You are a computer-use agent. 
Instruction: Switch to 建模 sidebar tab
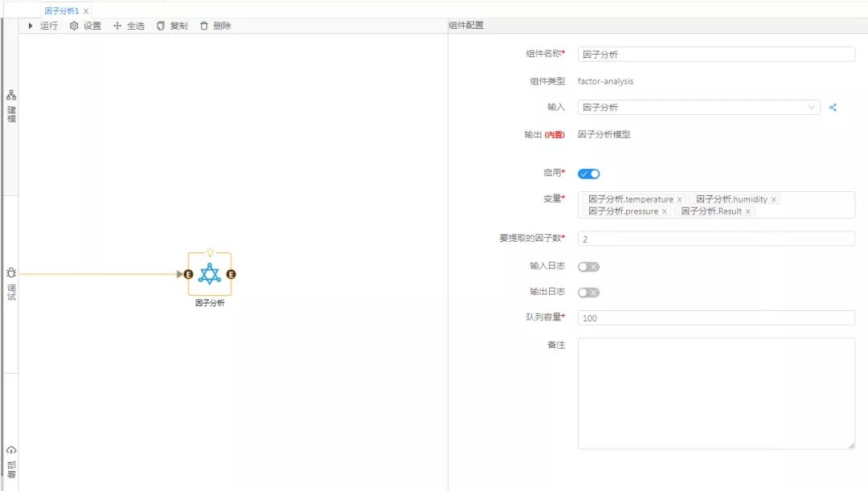(11, 107)
